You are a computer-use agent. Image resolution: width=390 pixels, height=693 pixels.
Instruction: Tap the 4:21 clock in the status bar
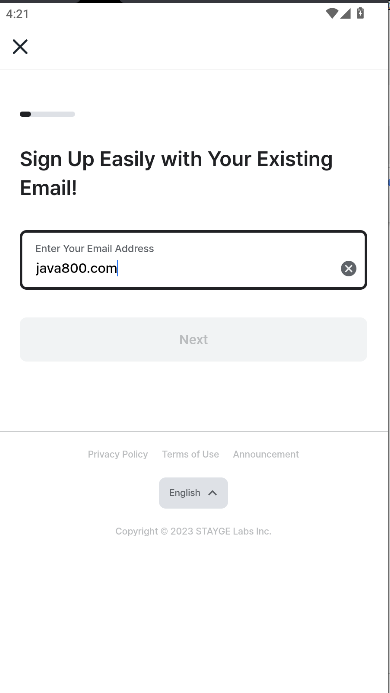(x=17, y=14)
